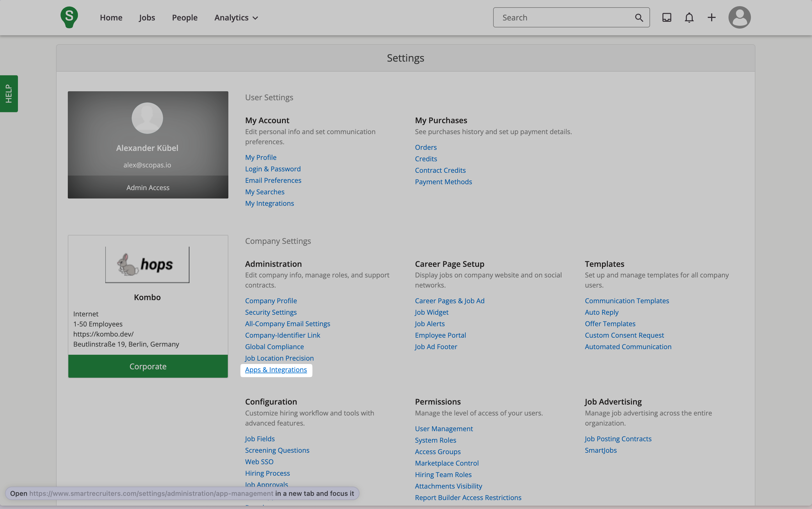Open the user avatar menu
Image resolution: width=812 pixels, height=509 pixels.
[x=739, y=18]
